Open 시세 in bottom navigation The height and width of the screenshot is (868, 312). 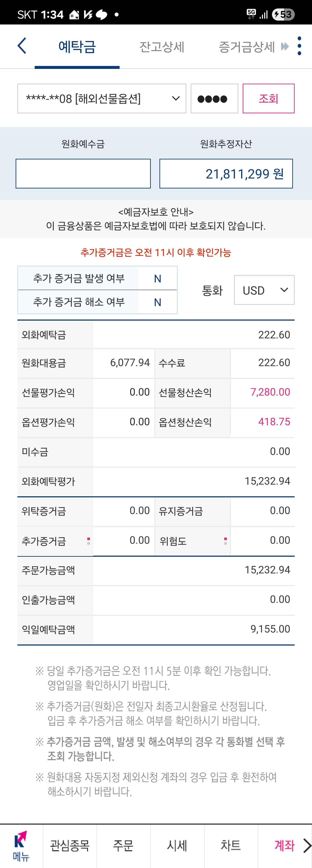click(x=177, y=846)
